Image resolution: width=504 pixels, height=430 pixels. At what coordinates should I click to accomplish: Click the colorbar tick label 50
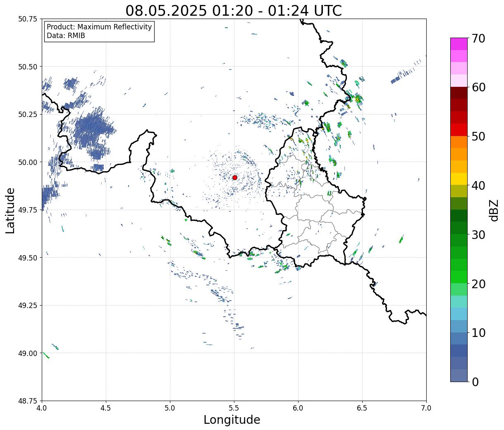click(x=478, y=136)
